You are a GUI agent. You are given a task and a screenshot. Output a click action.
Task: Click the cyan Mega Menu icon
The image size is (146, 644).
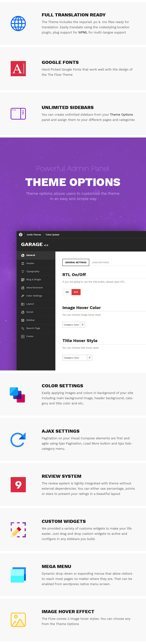(x=18, y=575)
